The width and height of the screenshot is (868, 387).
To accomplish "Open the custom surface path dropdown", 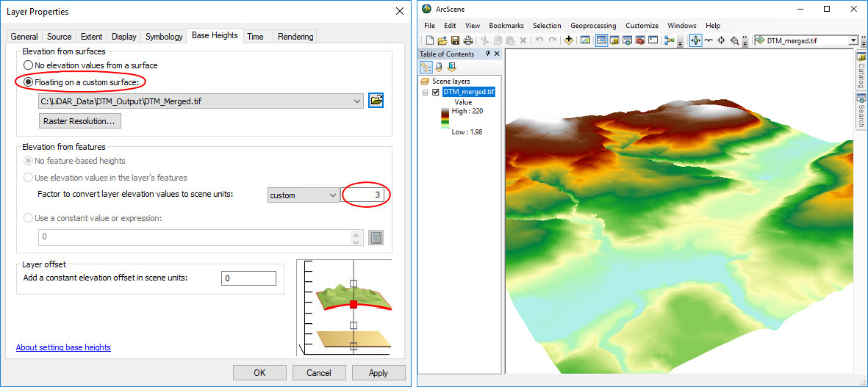I will [x=358, y=101].
